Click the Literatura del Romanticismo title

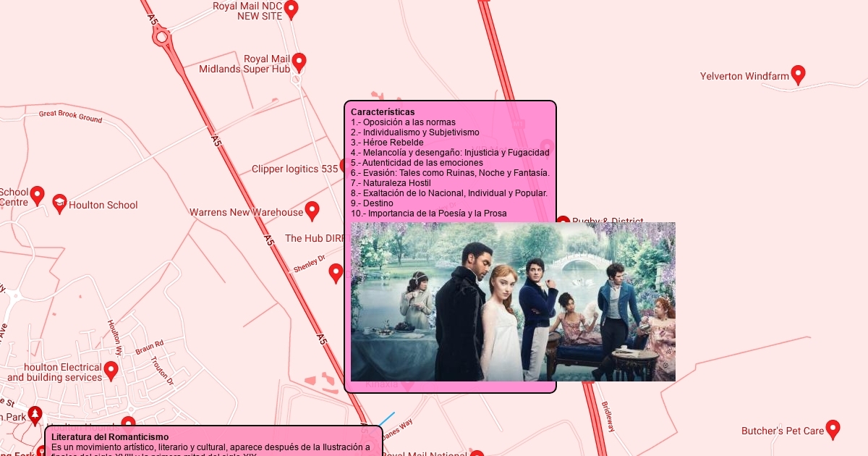point(110,437)
